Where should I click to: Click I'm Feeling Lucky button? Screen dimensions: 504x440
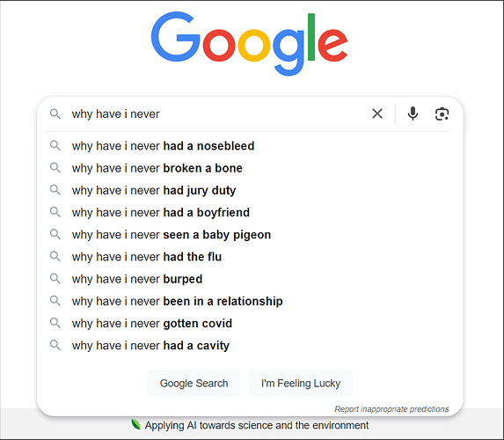click(301, 383)
